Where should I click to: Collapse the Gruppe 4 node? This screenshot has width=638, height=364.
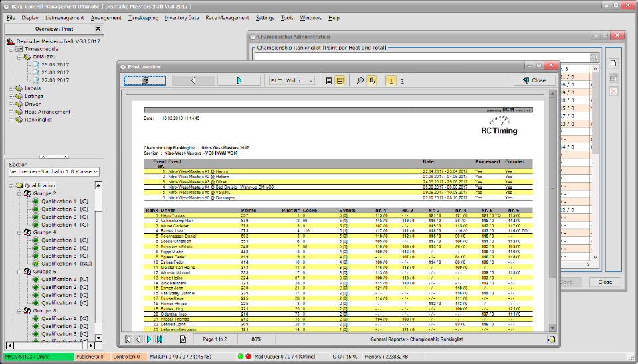click(19, 232)
